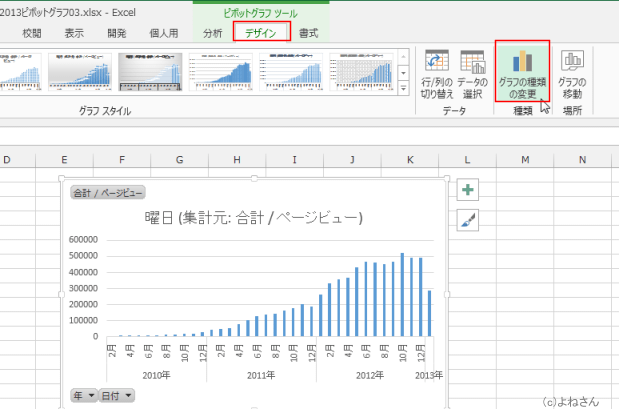Switch to the 書式 tab

(x=309, y=33)
